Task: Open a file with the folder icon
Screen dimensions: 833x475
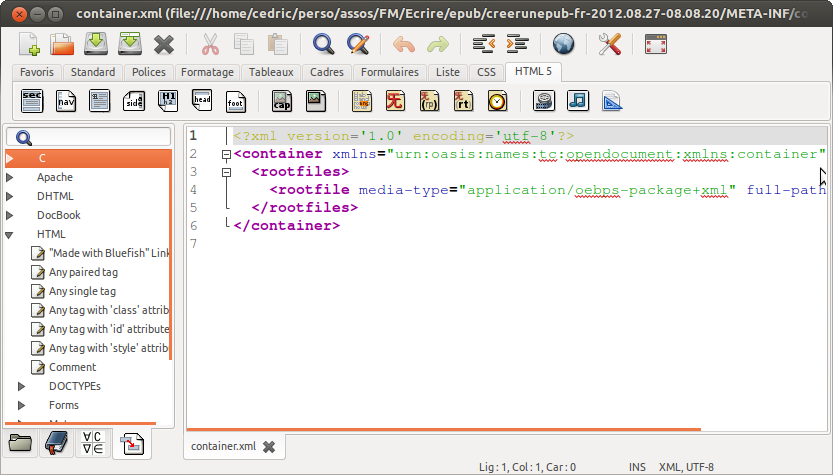Action: [62, 44]
